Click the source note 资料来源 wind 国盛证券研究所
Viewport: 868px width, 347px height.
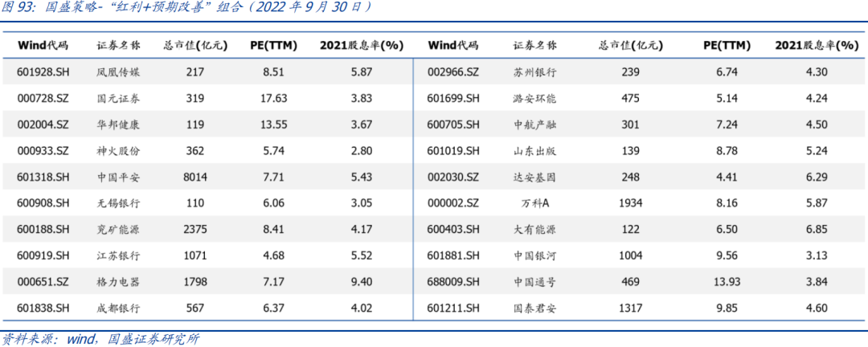(x=100, y=339)
